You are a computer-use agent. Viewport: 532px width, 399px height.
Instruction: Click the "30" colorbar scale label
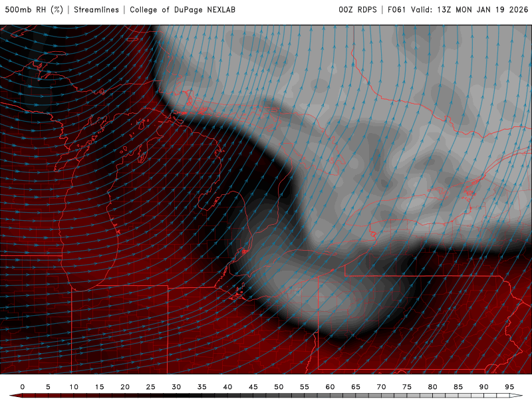[176, 387]
